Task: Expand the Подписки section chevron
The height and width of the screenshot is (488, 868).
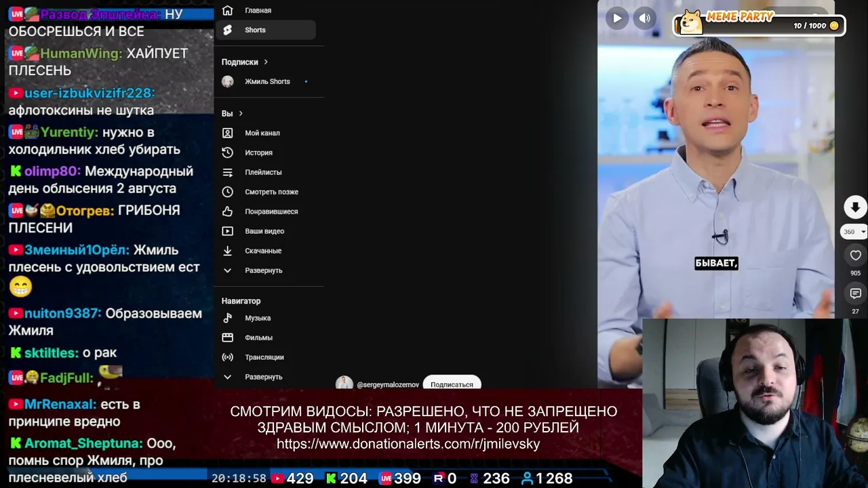Action: tap(266, 62)
